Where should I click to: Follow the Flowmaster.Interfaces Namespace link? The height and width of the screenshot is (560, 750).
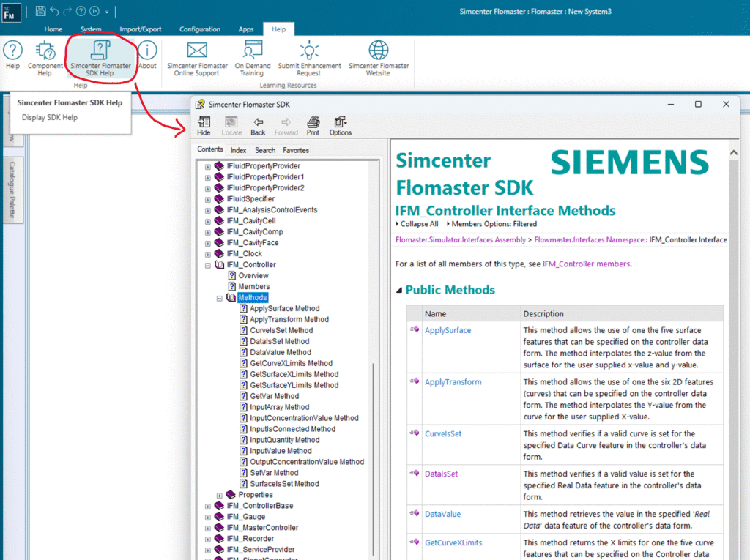590,239
